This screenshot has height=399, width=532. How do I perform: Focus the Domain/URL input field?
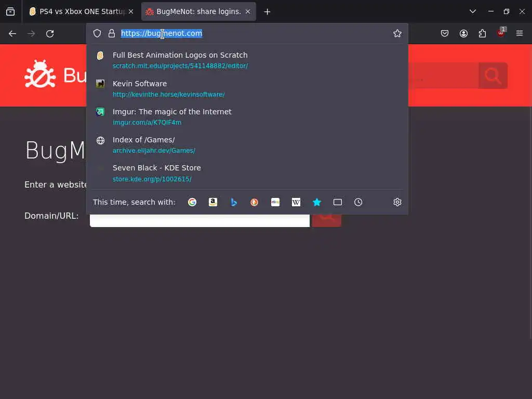tap(199, 220)
